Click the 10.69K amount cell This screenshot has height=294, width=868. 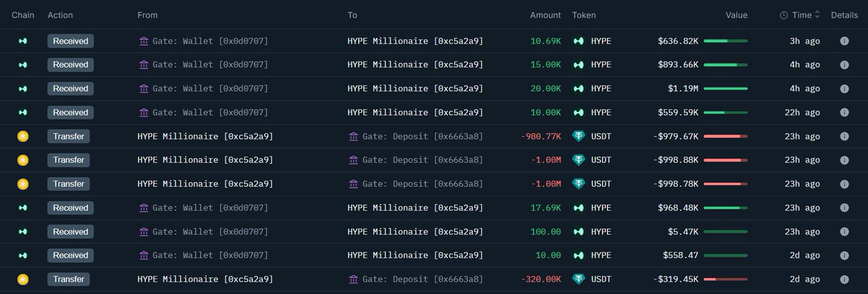(545, 41)
